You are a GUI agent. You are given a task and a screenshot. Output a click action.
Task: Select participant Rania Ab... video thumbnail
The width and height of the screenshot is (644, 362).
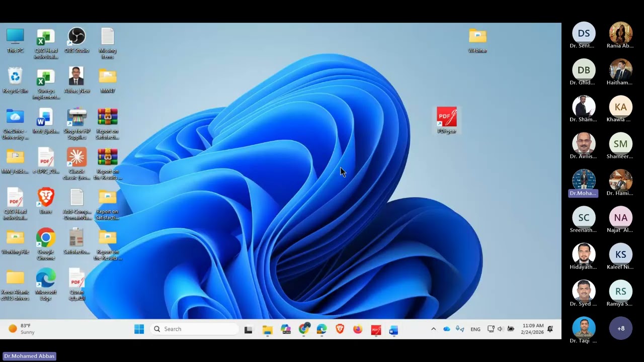(620, 33)
